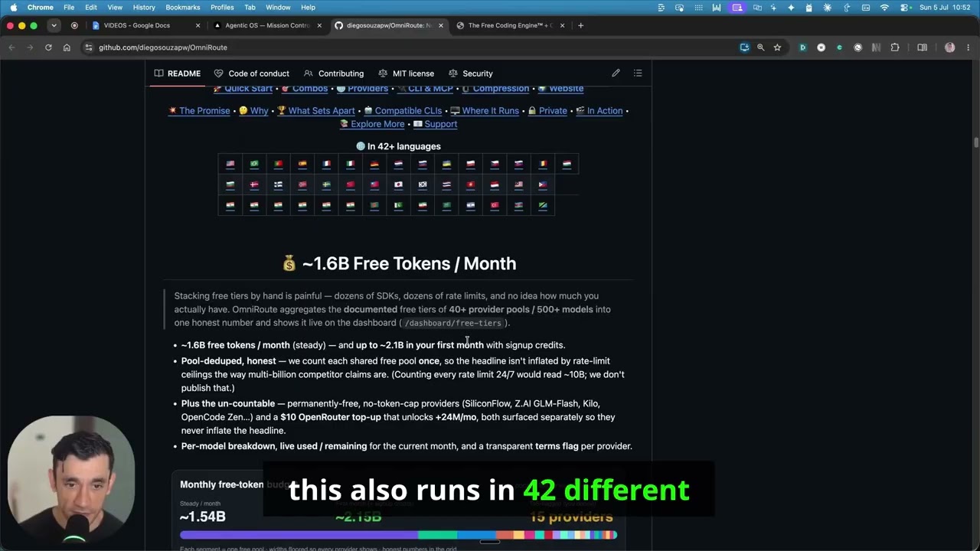
Task: Click the United States flag language link
Action: (x=230, y=164)
